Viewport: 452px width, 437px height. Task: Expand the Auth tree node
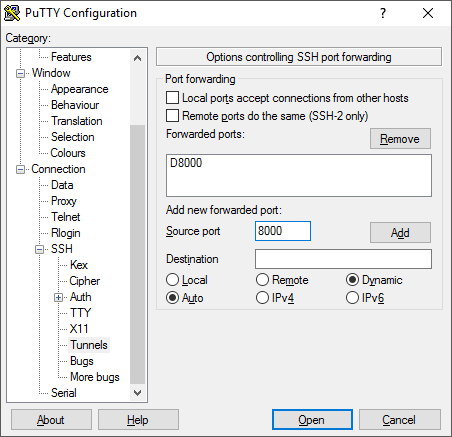coord(58,297)
